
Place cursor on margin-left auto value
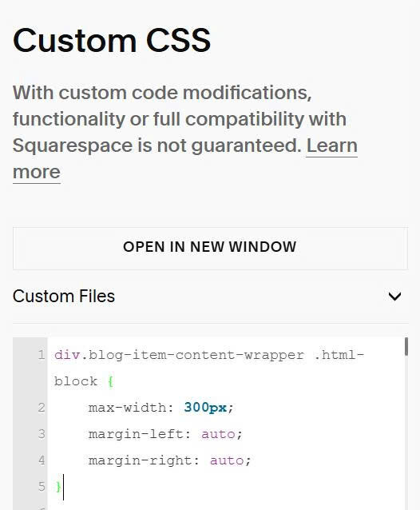coord(218,434)
